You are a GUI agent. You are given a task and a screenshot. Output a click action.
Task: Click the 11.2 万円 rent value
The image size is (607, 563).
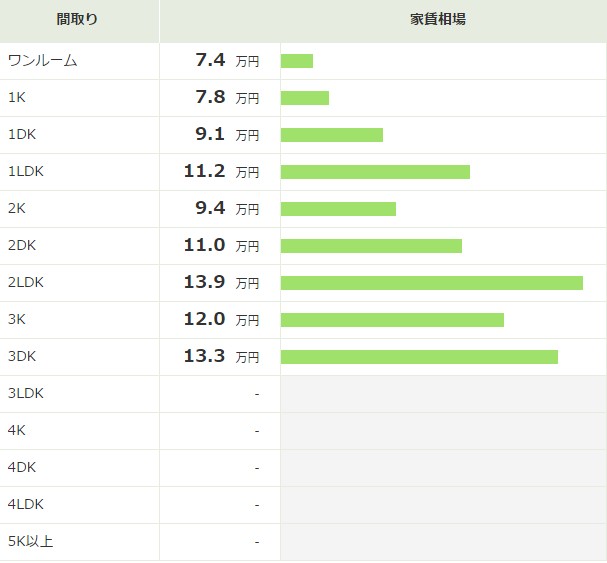[x=221, y=171]
